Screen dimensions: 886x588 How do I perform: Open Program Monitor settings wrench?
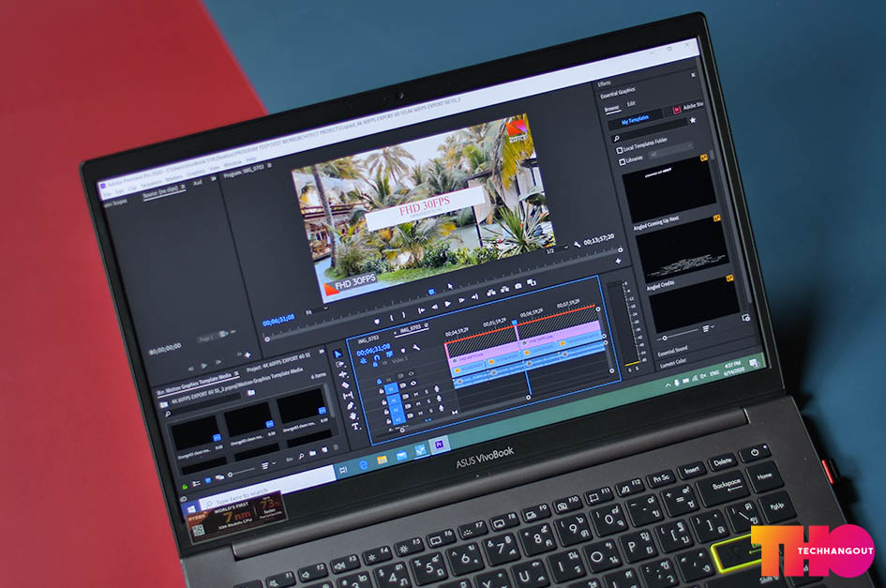point(577,244)
